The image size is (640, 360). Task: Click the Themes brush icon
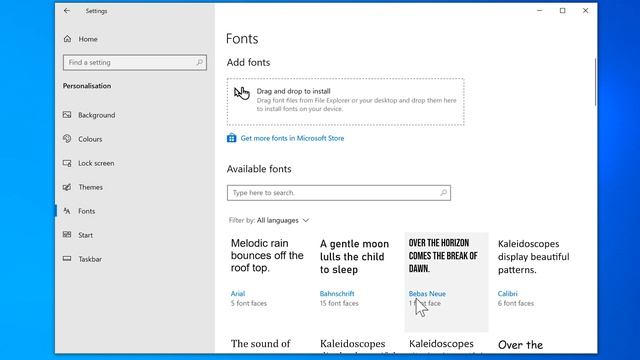67,187
